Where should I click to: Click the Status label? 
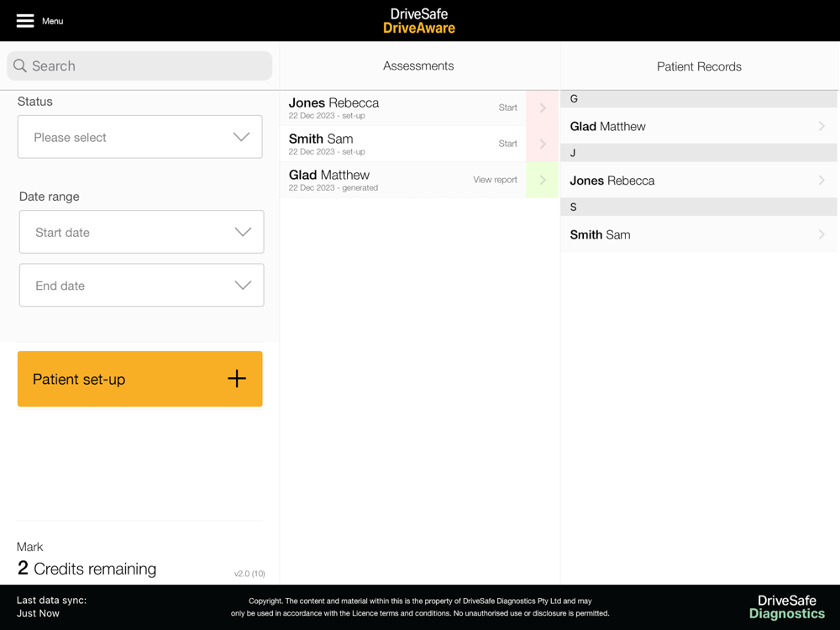pyautogui.click(x=34, y=102)
